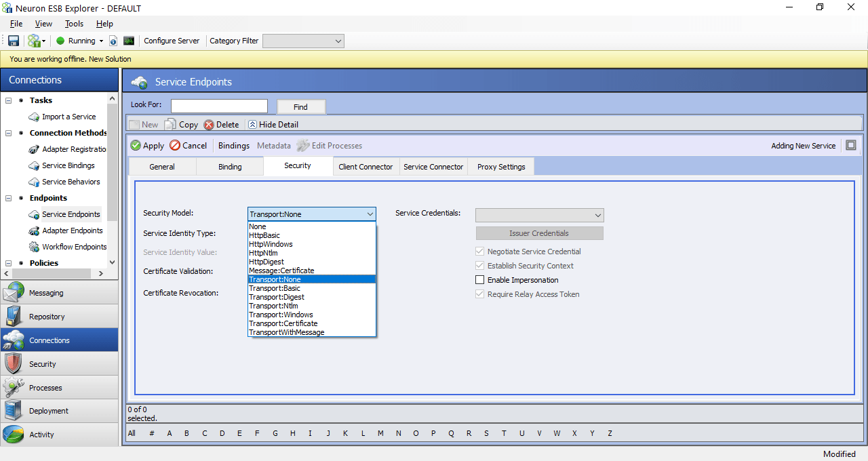Click the Adapter Registration icon
Image resolution: width=868 pixels, height=461 pixels.
(x=34, y=149)
